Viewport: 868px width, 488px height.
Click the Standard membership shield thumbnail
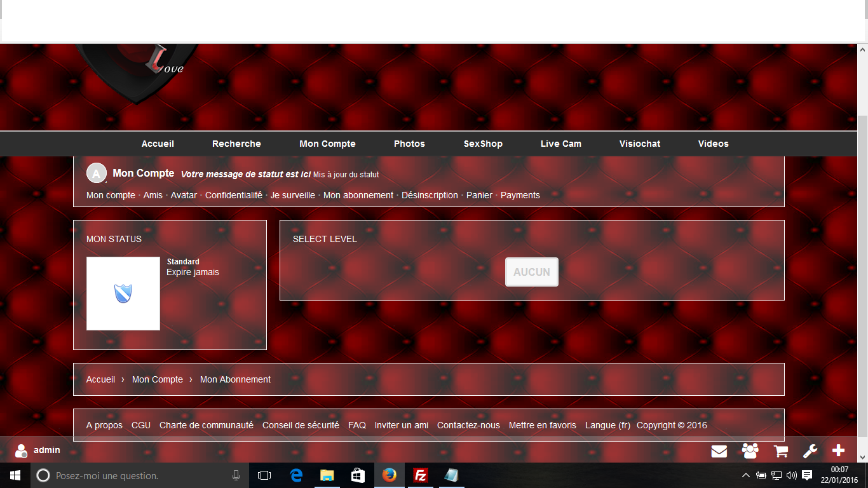(123, 294)
